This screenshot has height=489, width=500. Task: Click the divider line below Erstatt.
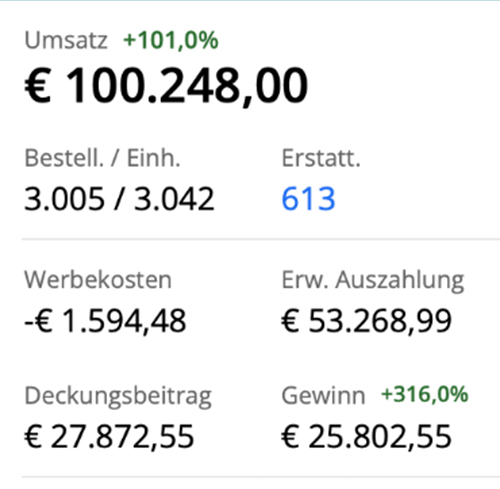[x=261, y=239]
